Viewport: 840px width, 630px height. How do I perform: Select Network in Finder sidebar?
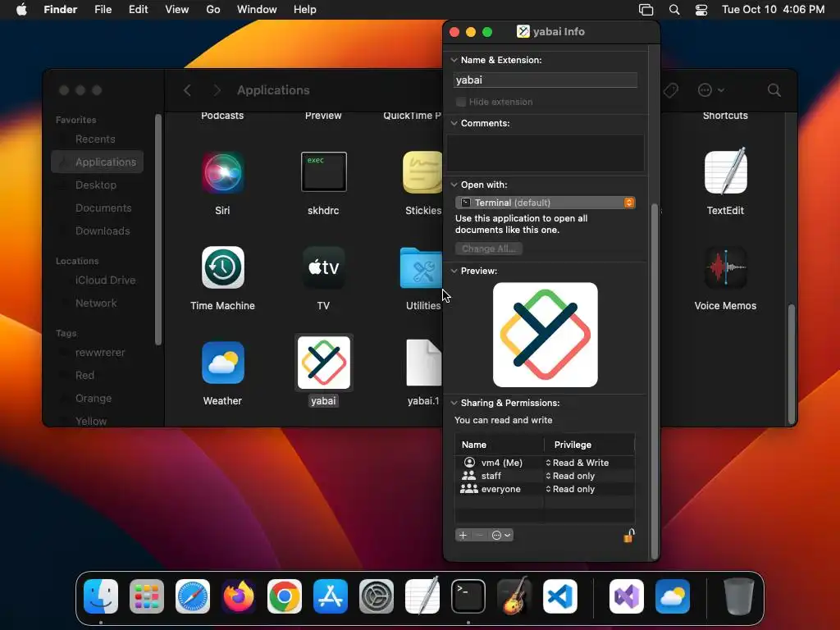point(96,304)
